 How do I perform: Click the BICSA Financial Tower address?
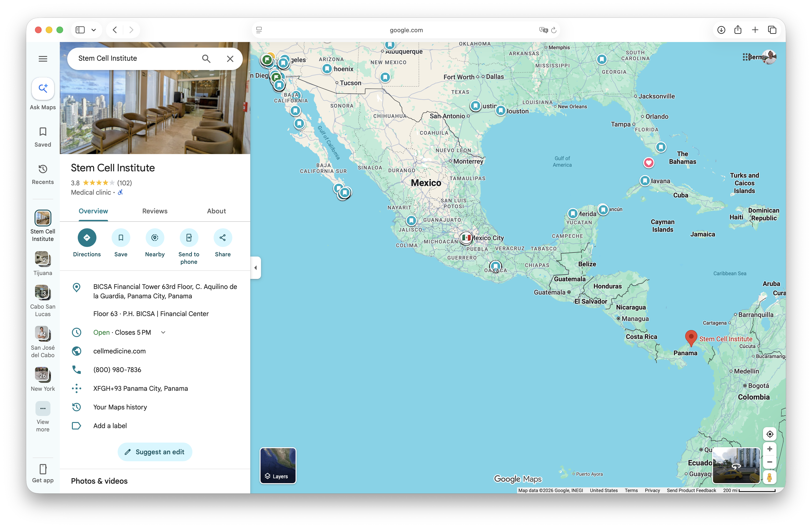[165, 291]
